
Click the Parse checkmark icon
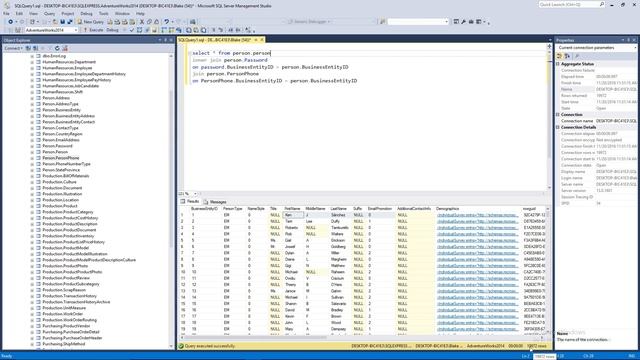click(x=131, y=30)
